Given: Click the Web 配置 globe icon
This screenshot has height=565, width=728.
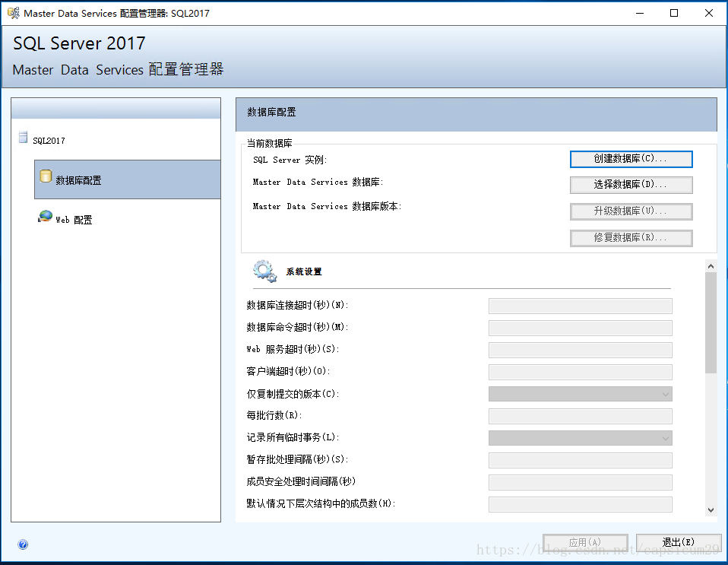Looking at the screenshot, I should 45,217.
